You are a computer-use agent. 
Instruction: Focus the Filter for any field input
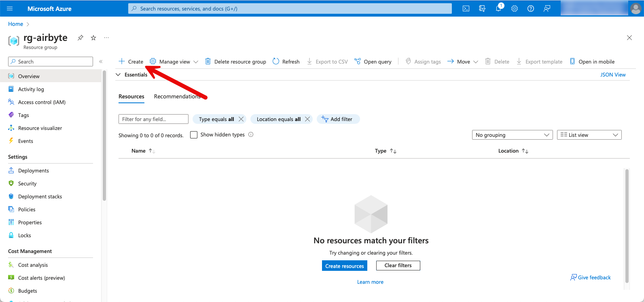(153, 119)
